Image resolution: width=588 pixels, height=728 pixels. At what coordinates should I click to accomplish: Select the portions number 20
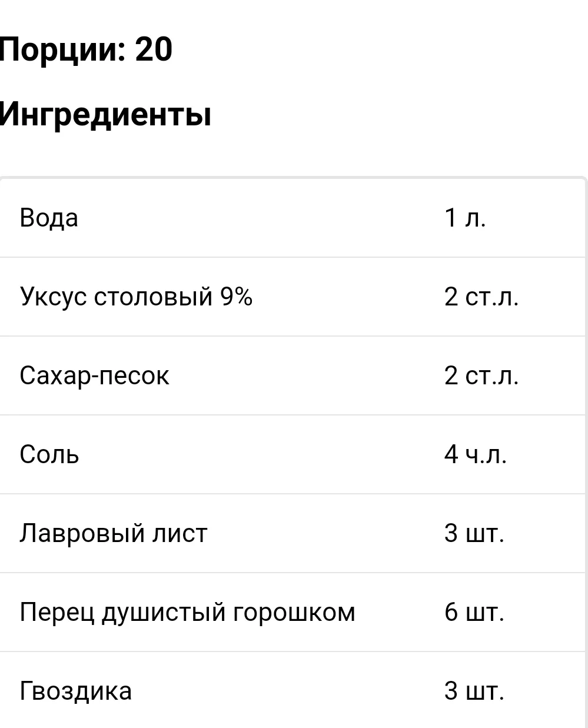[x=154, y=49]
